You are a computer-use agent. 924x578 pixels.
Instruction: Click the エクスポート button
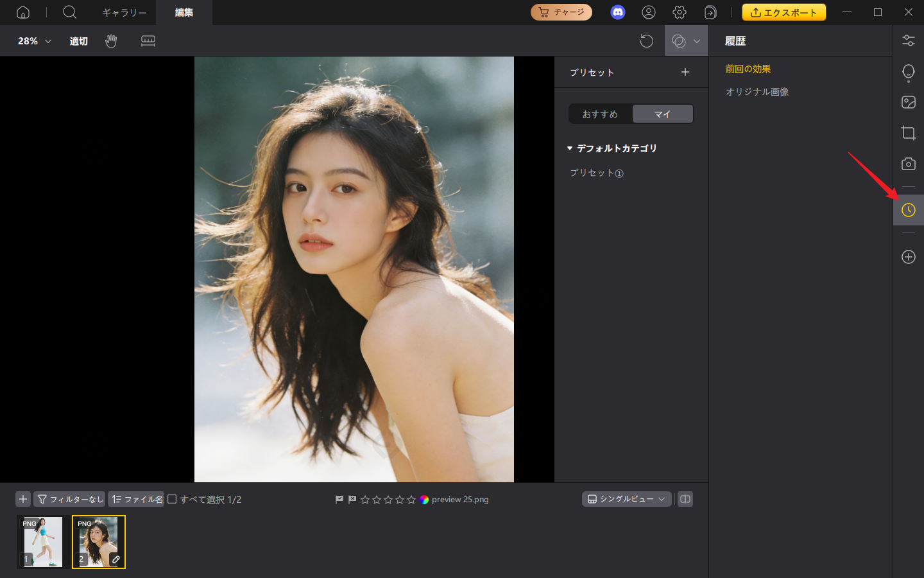[783, 12]
